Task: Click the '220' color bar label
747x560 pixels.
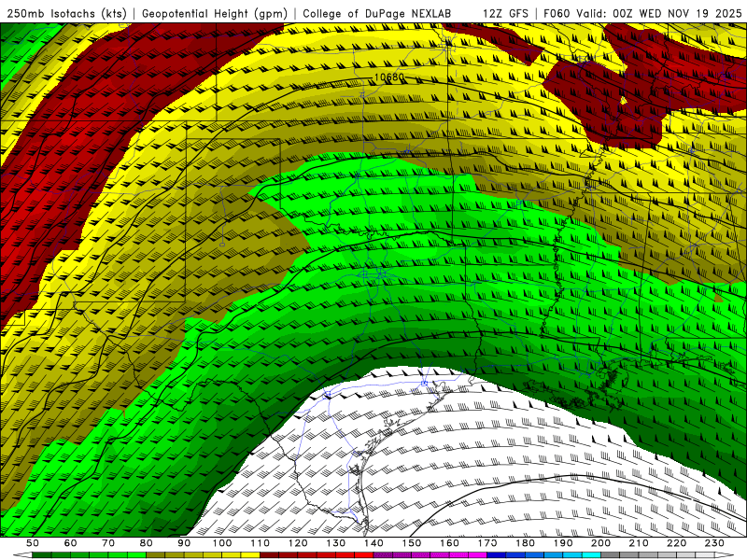Action: click(x=677, y=543)
